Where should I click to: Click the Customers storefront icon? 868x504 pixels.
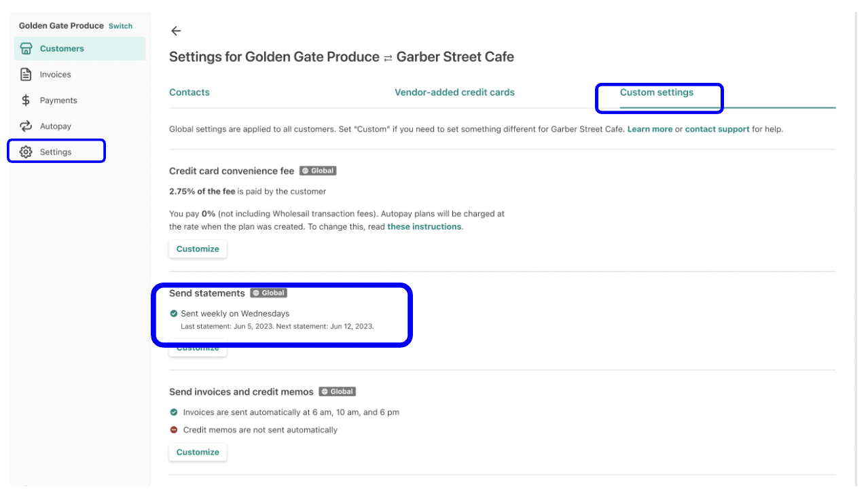(x=26, y=49)
